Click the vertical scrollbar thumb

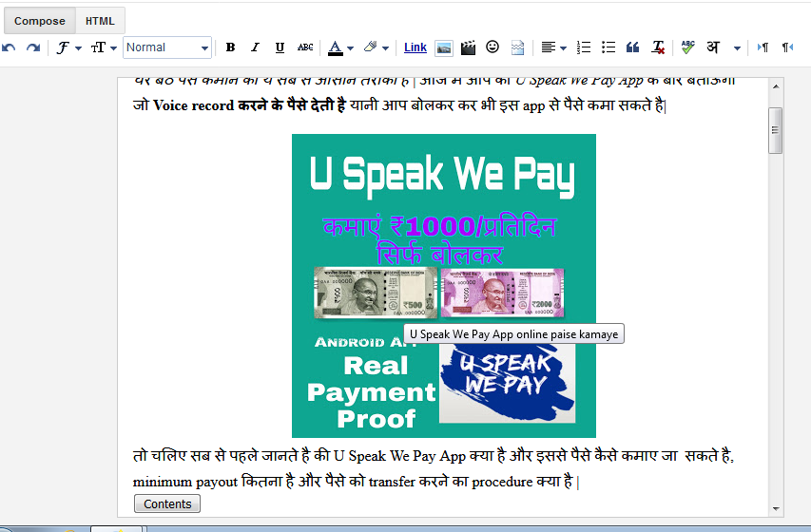tap(775, 130)
